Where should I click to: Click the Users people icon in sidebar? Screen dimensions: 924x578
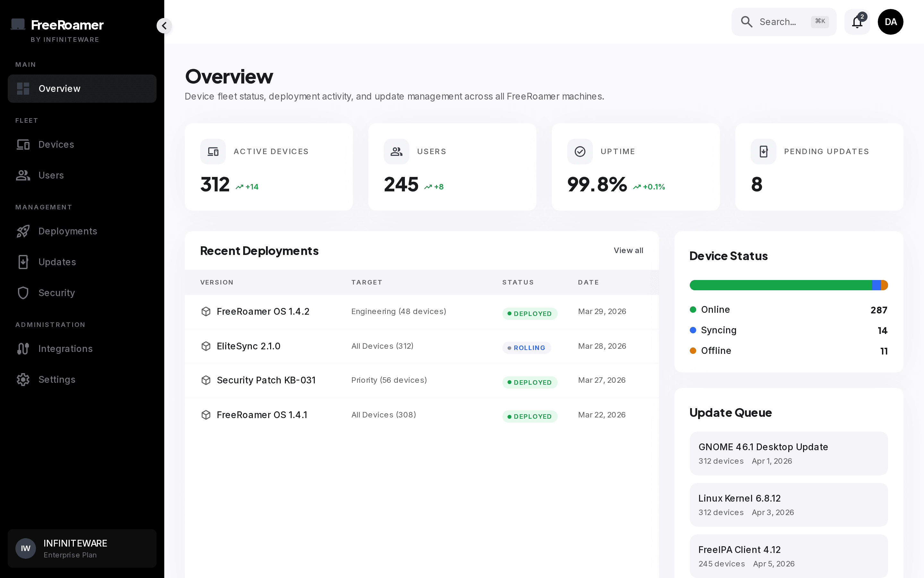click(23, 175)
